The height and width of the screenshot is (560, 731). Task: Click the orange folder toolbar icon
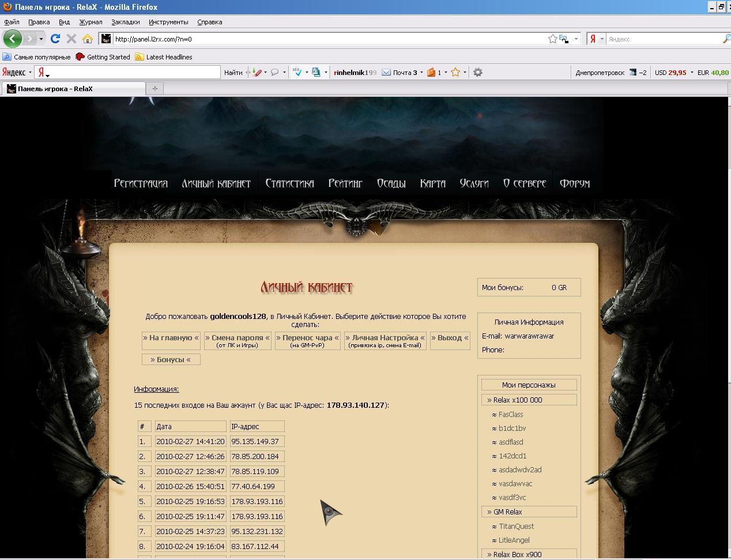click(x=431, y=72)
